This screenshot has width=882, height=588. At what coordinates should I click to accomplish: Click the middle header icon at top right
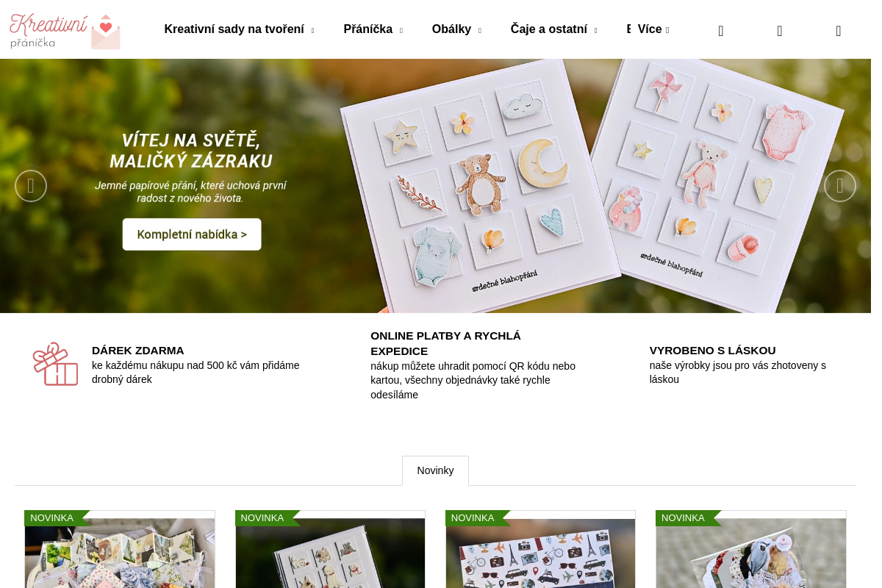pyautogui.click(x=780, y=31)
